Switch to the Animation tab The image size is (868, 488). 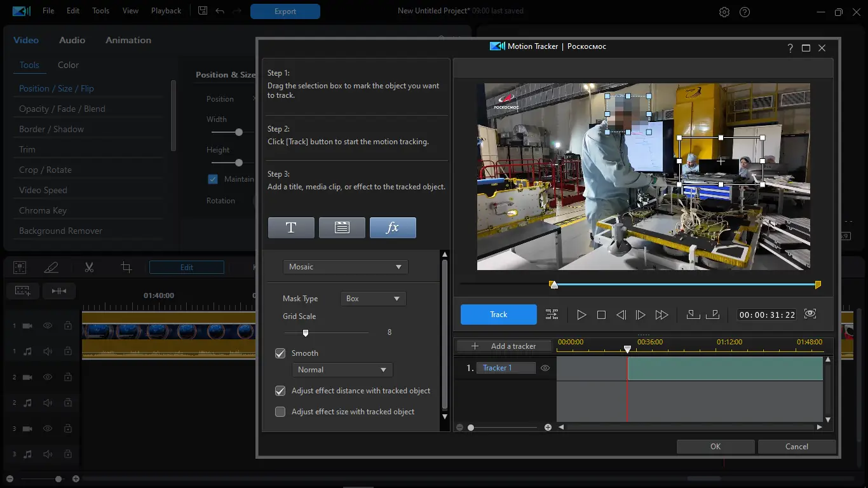128,40
